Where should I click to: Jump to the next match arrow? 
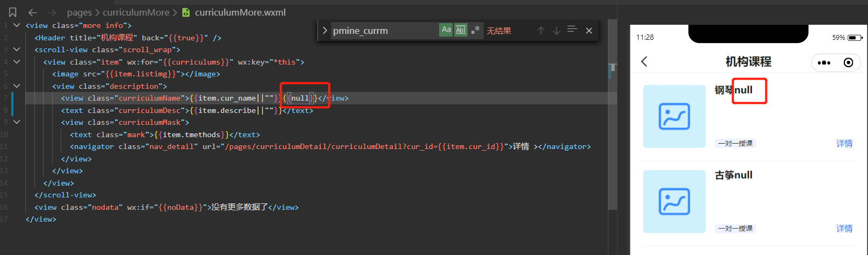[x=556, y=31]
